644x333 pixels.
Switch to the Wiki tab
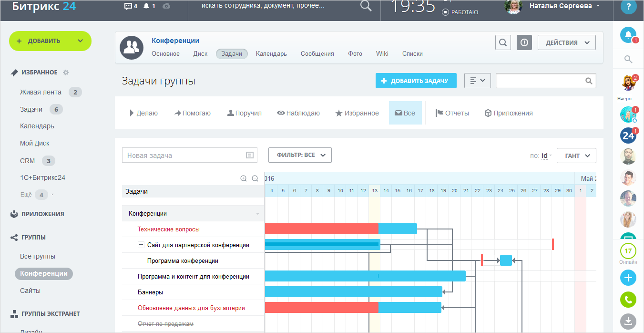[382, 54]
